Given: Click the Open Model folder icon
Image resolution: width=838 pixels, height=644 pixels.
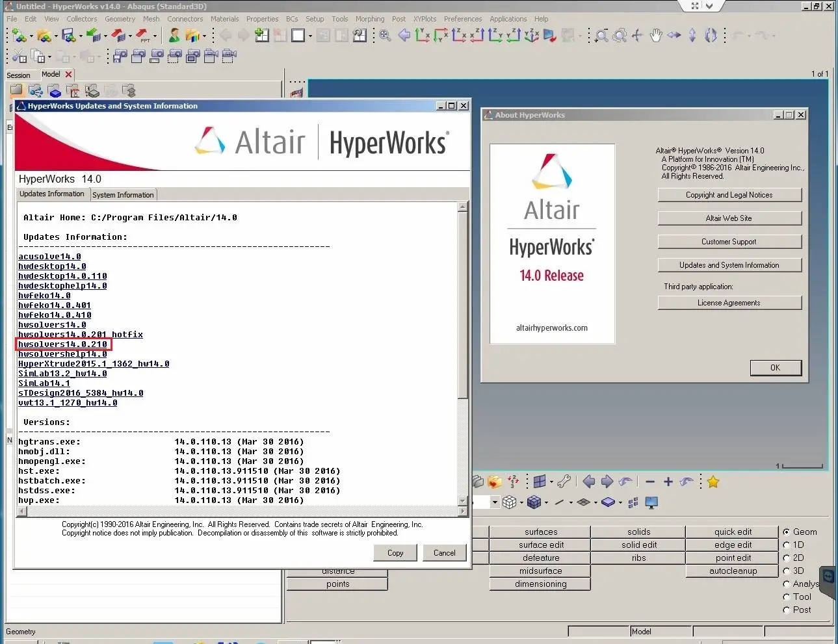Looking at the screenshot, I should [44, 35].
